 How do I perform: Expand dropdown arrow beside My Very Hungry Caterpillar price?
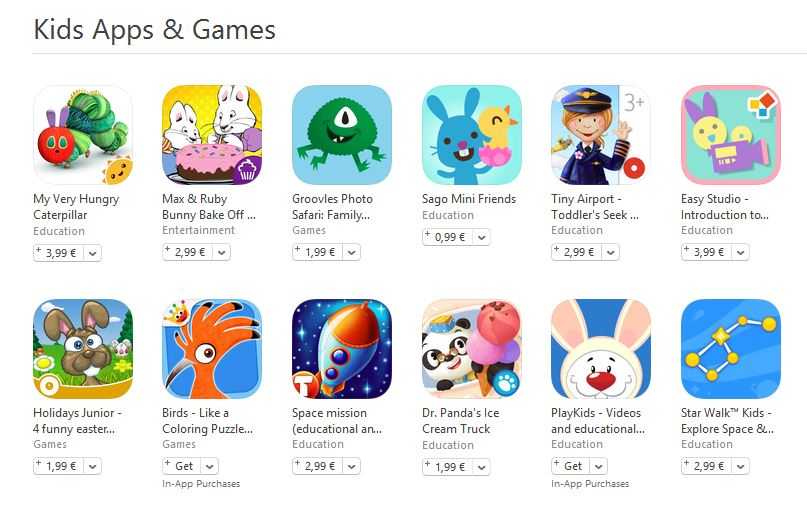(x=92, y=253)
